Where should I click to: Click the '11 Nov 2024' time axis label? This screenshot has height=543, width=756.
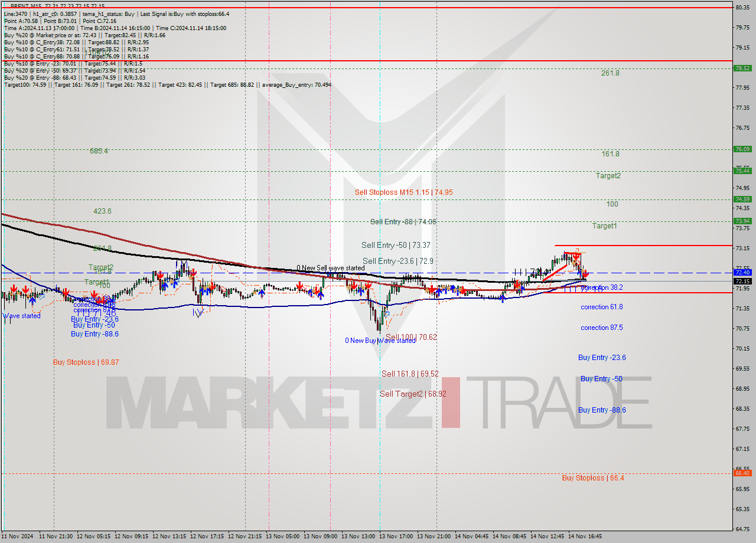coord(18,537)
